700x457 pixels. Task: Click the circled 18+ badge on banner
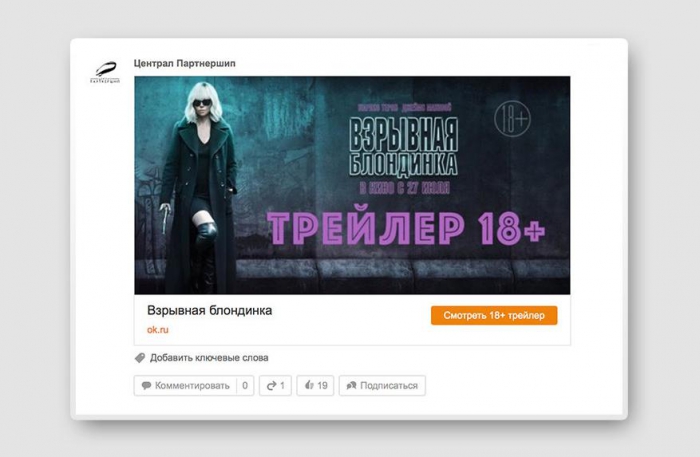[x=512, y=119]
